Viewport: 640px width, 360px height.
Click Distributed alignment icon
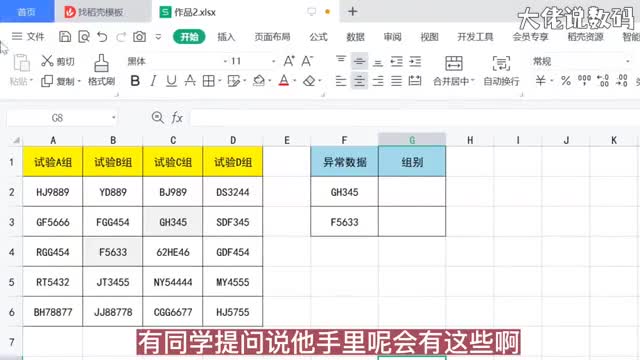pos(415,81)
